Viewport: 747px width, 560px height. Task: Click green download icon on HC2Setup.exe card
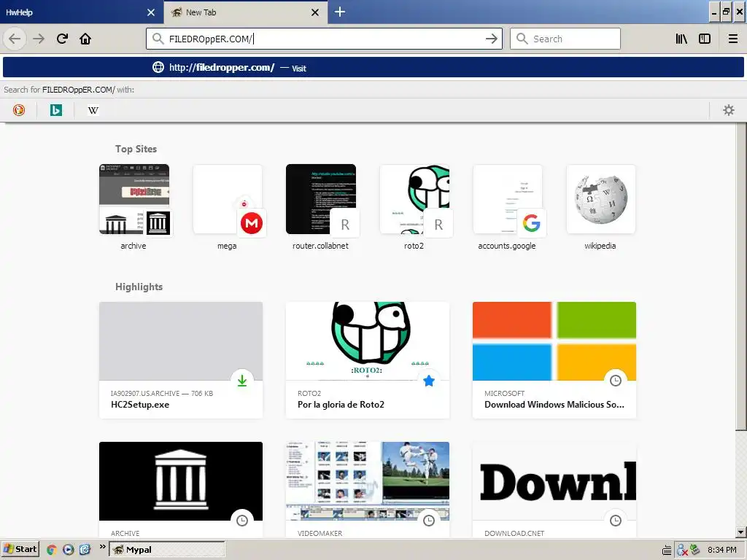tap(242, 381)
